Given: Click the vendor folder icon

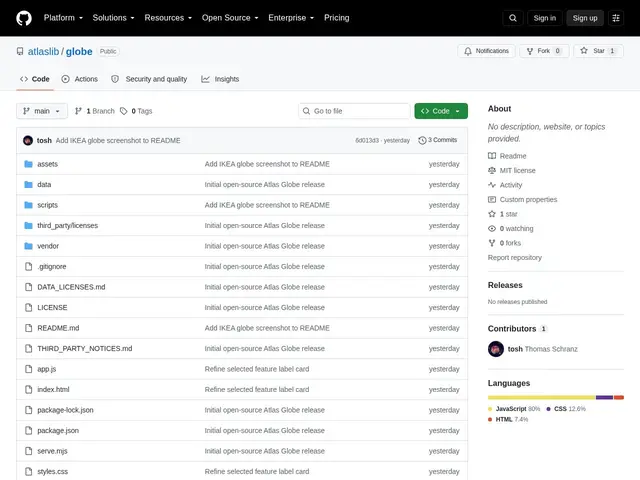Looking at the screenshot, I should pyautogui.click(x=28, y=246).
